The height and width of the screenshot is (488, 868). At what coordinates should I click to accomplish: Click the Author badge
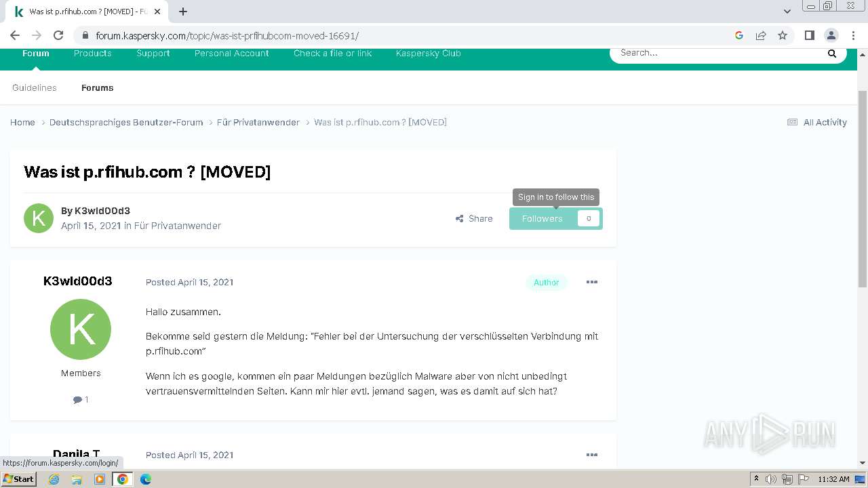(x=547, y=283)
